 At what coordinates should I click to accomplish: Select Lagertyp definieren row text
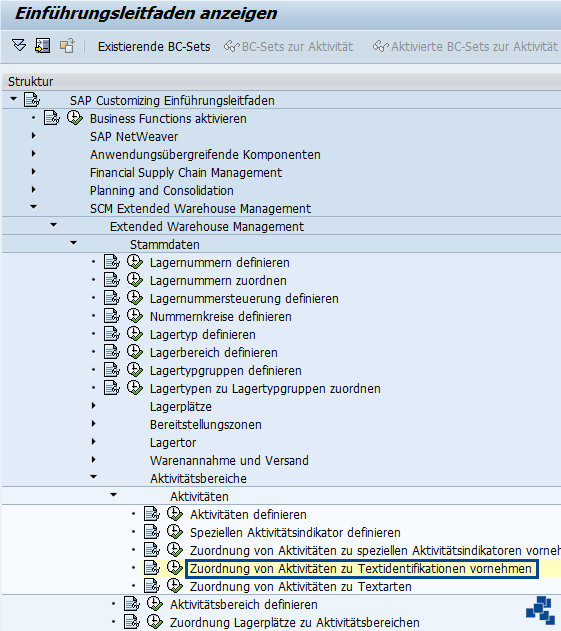tap(202, 335)
